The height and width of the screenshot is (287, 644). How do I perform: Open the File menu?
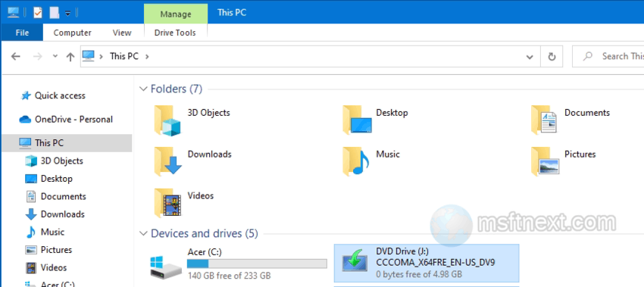coord(22,33)
